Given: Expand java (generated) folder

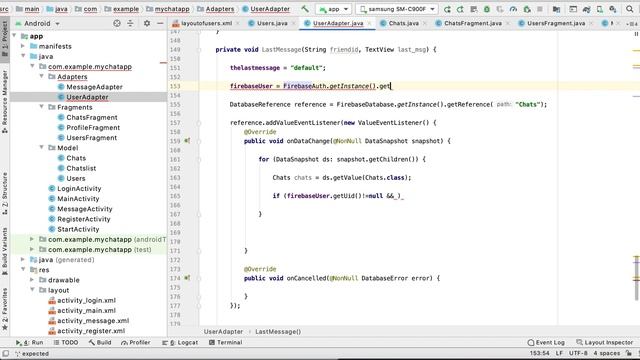Looking at the screenshot, I should pyautogui.click(x=23, y=259).
